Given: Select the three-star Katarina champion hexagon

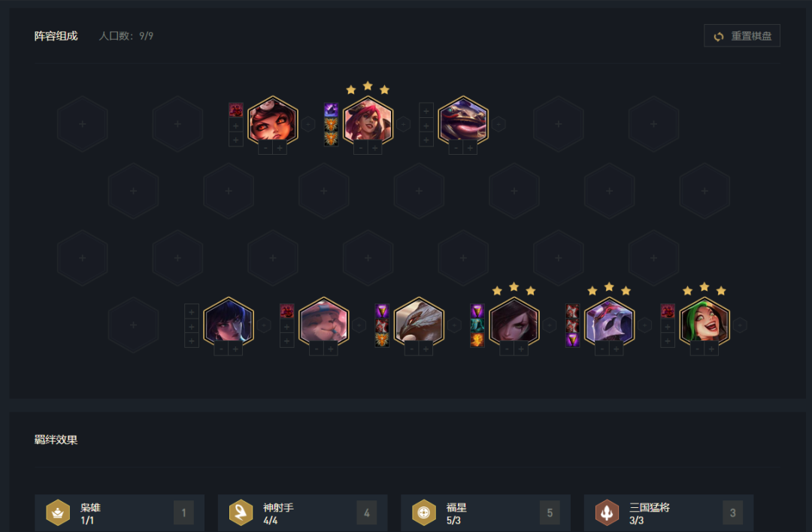Looking at the screenshot, I should (x=368, y=121).
